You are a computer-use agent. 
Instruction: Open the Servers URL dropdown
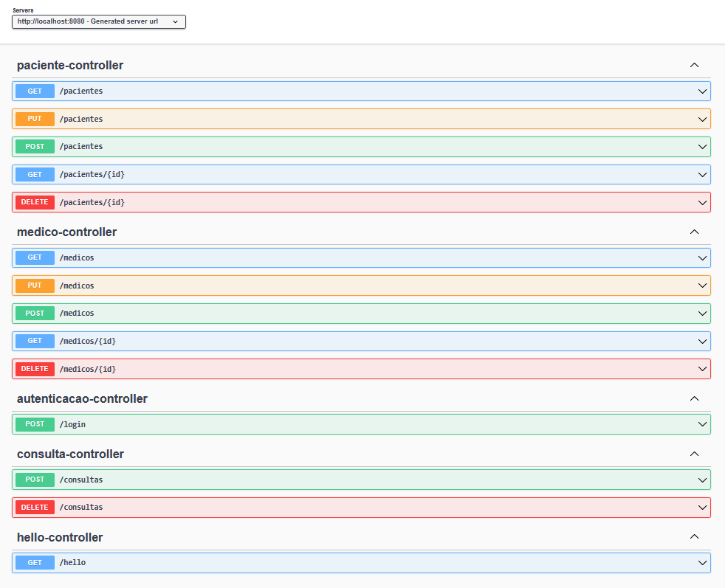pos(98,21)
